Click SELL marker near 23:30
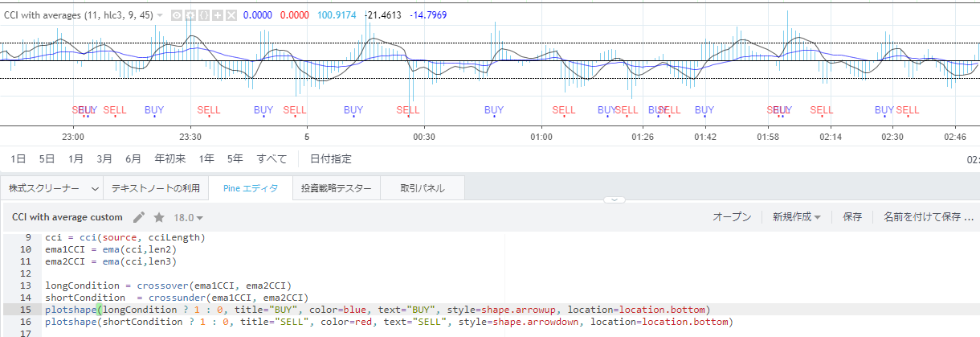The height and width of the screenshot is (337, 980). pyautogui.click(x=208, y=110)
